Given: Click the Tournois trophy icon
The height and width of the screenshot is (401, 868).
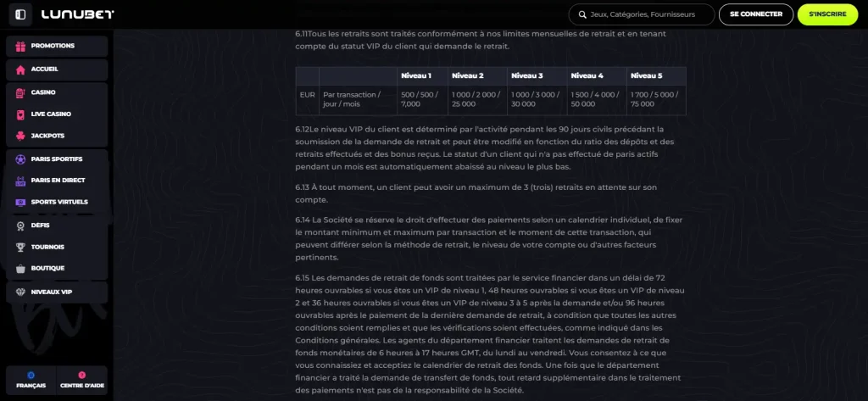Looking at the screenshot, I should pyautogui.click(x=20, y=247).
